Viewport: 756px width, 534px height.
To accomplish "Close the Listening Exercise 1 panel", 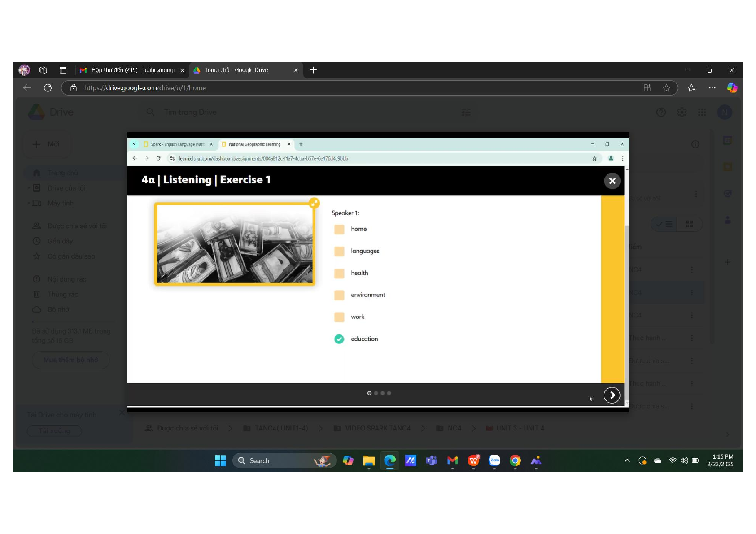I will [x=612, y=181].
